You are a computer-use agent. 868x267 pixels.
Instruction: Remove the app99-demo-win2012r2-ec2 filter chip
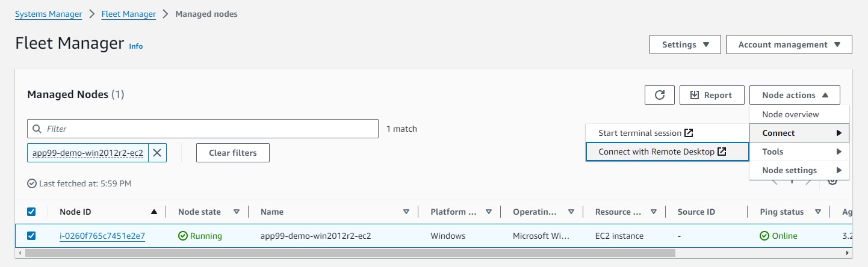(157, 153)
